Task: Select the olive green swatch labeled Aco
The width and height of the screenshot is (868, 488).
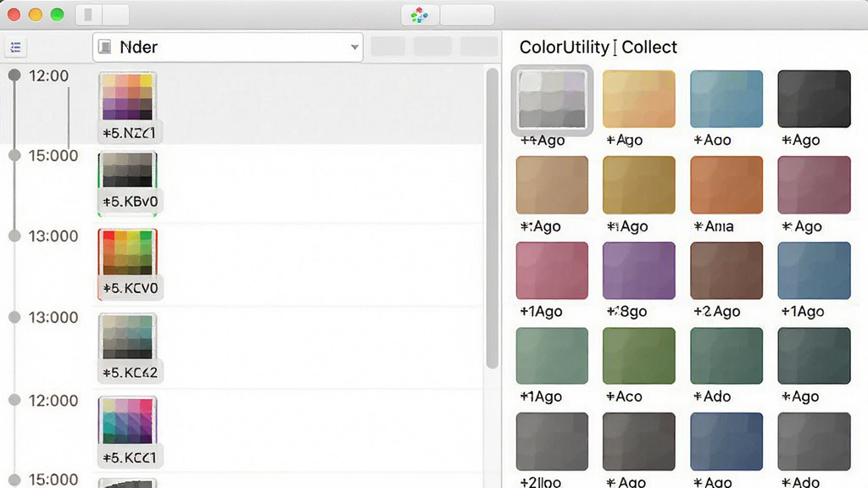Action: pyautogui.click(x=639, y=356)
